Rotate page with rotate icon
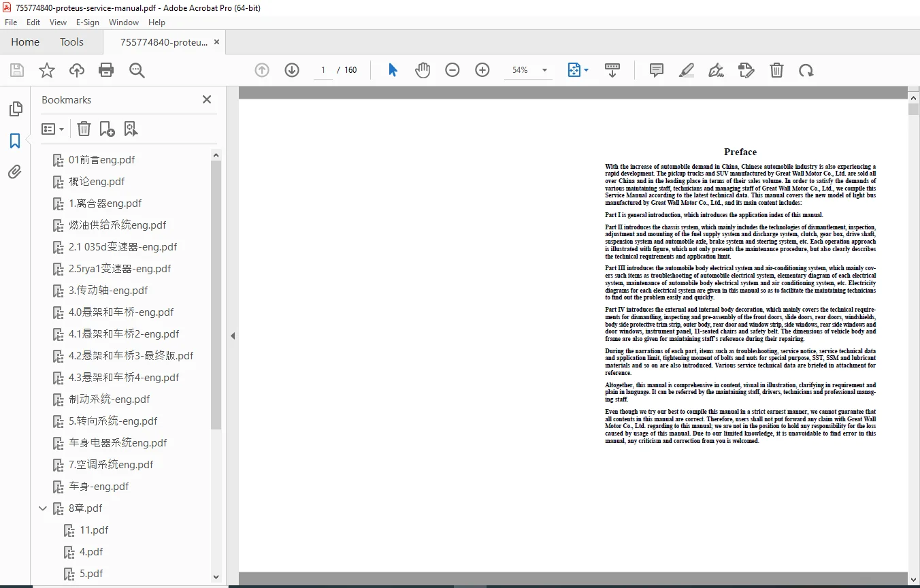 coord(806,70)
